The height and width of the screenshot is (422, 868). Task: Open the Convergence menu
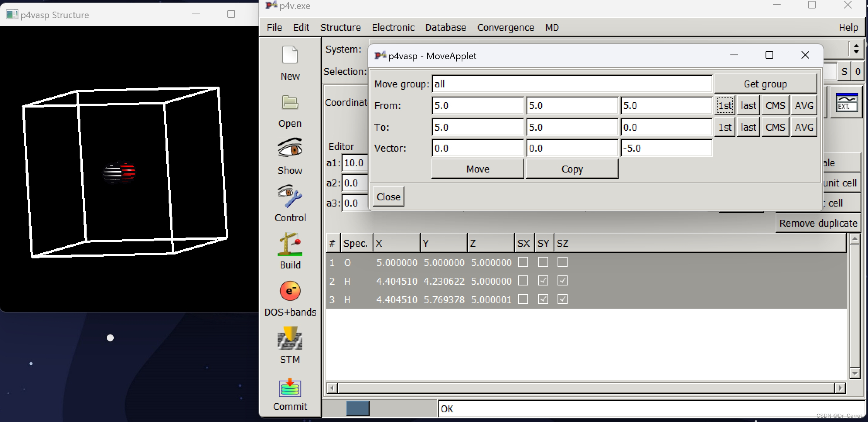[505, 27]
